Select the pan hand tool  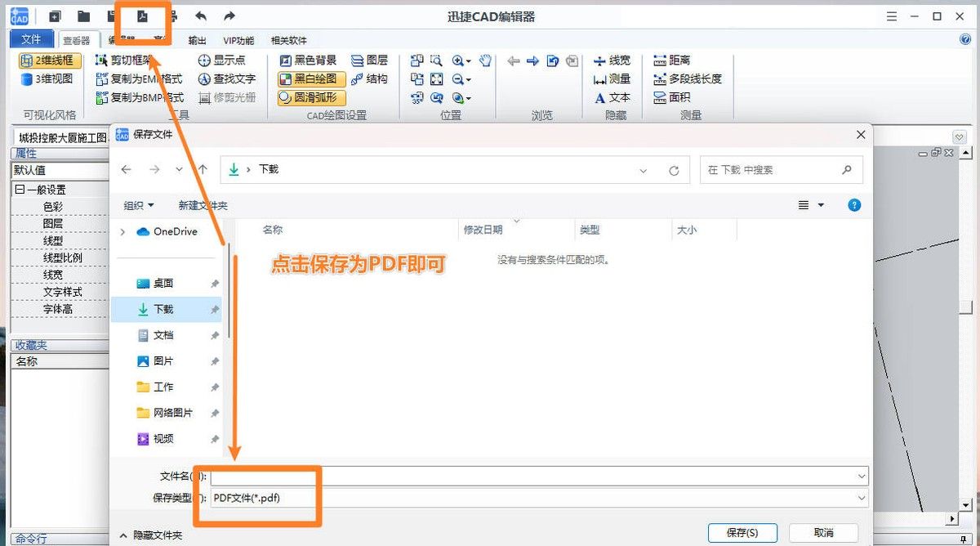click(x=484, y=60)
